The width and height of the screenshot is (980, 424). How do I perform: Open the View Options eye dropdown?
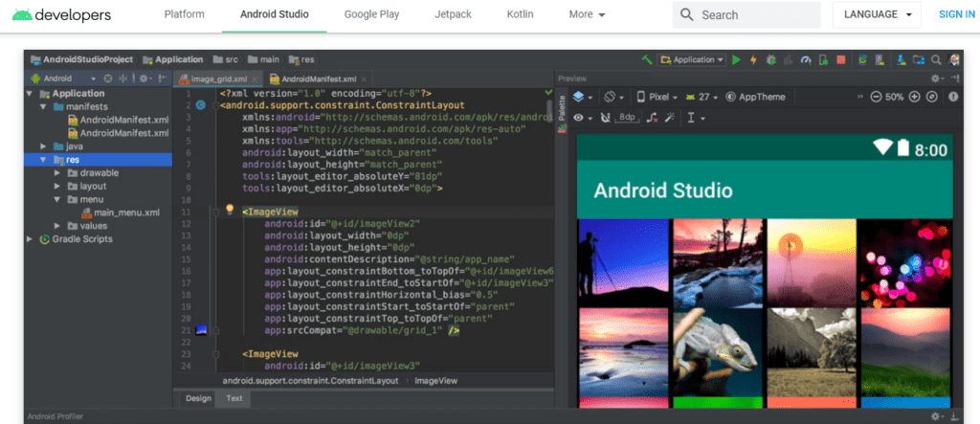coord(583,118)
